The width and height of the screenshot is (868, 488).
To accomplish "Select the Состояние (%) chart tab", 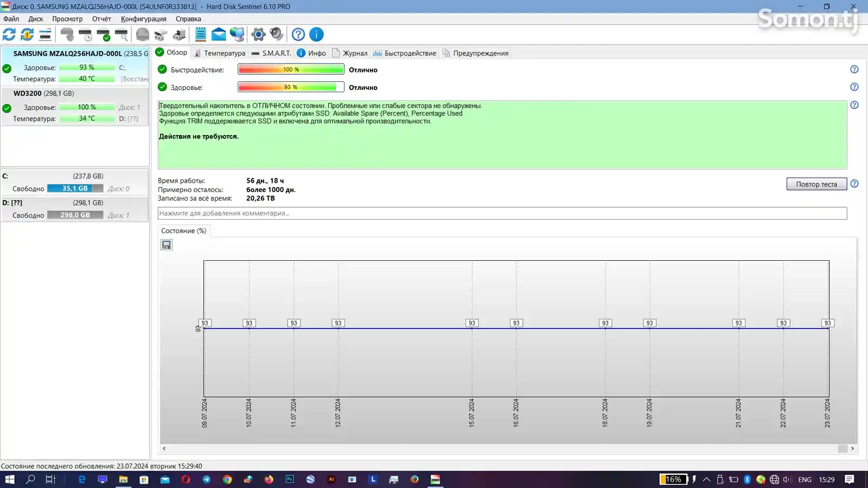I will pyautogui.click(x=184, y=230).
